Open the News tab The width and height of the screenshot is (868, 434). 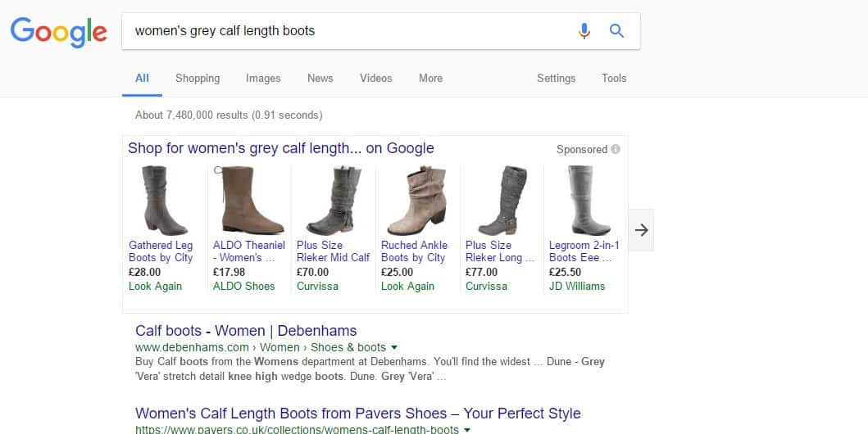320,79
